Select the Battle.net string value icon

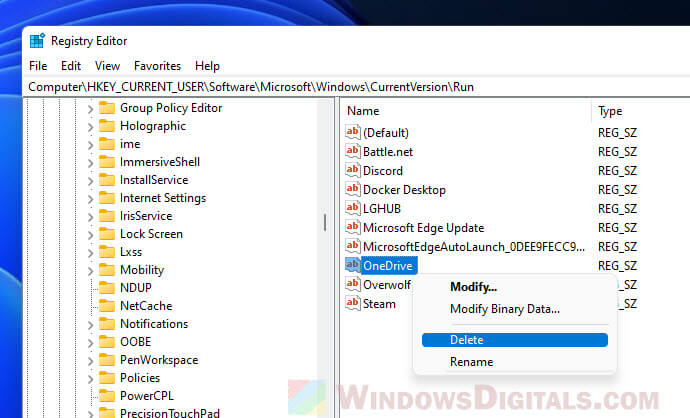(x=352, y=151)
